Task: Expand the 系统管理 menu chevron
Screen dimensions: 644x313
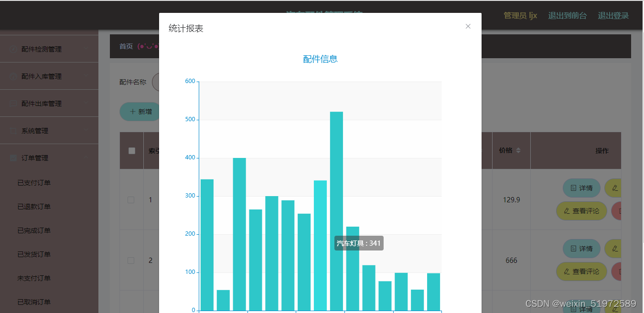Action: pos(86,130)
